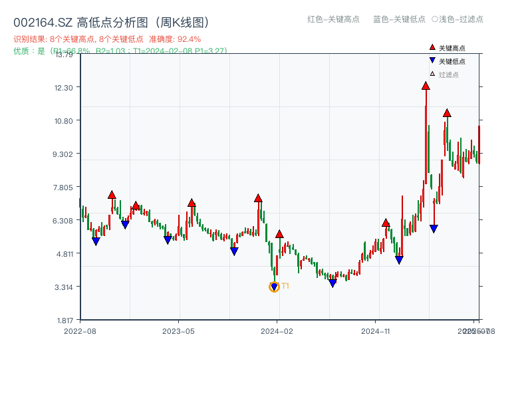The width and height of the screenshot is (532, 399).
Task: Select the blue low marker following the 2024-11 high
Action: point(400,260)
